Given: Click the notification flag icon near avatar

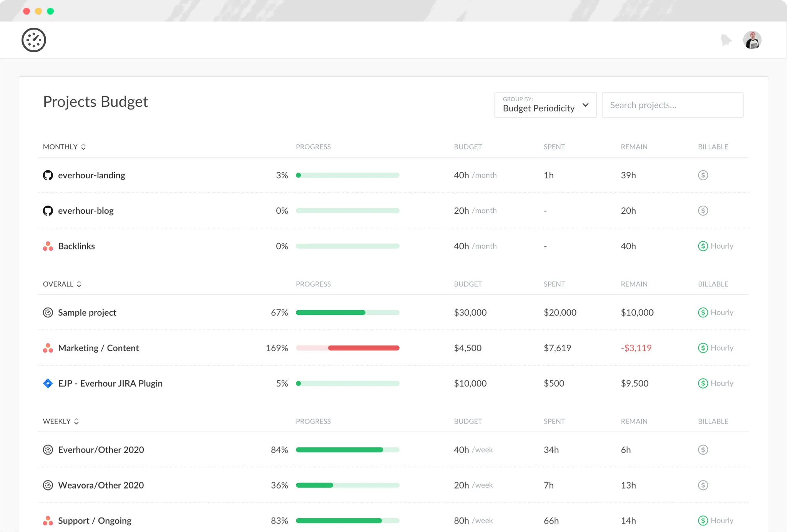Looking at the screenshot, I should (x=726, y=40).
